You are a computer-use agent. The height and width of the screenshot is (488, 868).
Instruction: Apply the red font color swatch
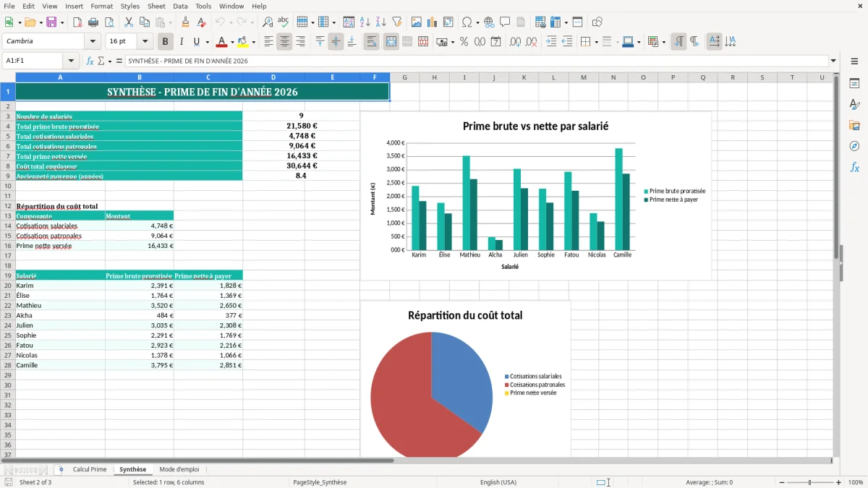point(222,42)
